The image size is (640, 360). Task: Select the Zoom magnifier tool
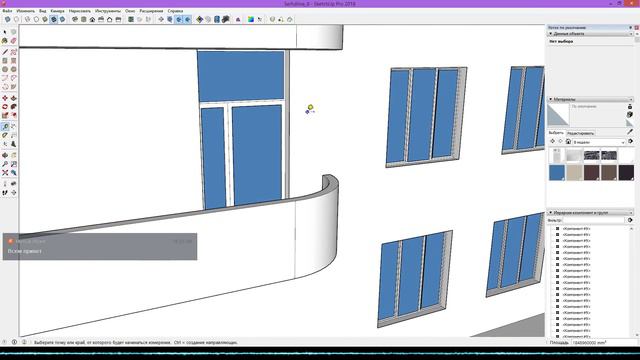[5, 164]
